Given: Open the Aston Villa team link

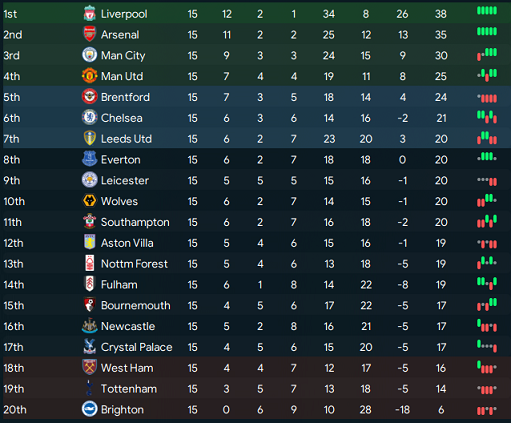Looking at the screenshot, I should coord(127,243).
